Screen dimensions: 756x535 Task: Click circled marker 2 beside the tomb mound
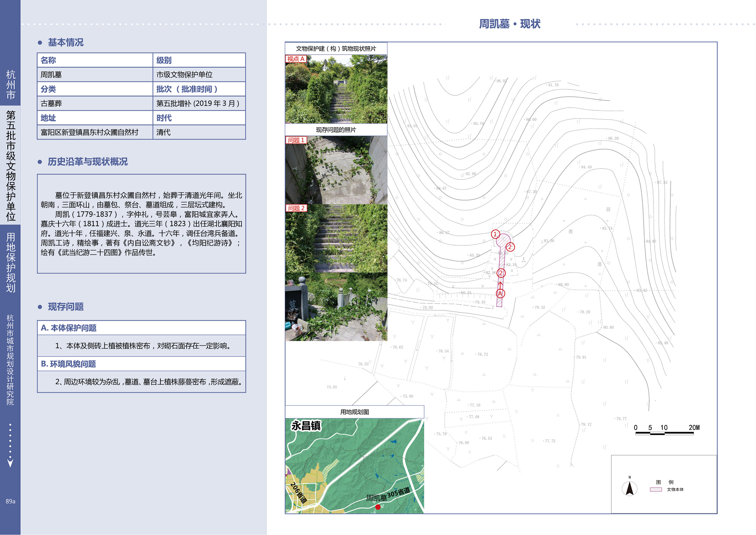(x=510, y=247)
